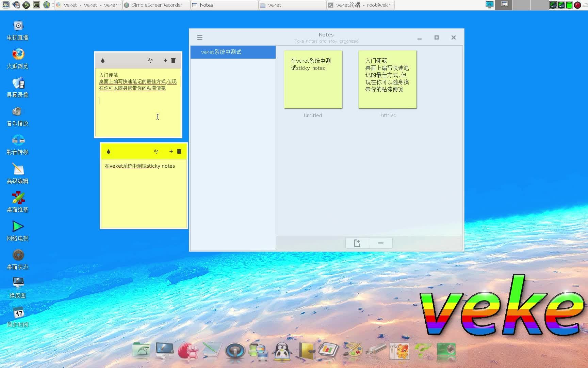The image size is (588, 368).
Task: Click the film reel media launcher in top panel
Action: pos(16,5)
